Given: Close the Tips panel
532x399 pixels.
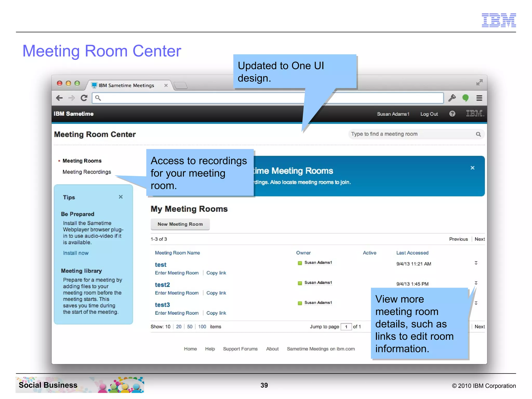Looking at the screenshot, I should point(121,197).
